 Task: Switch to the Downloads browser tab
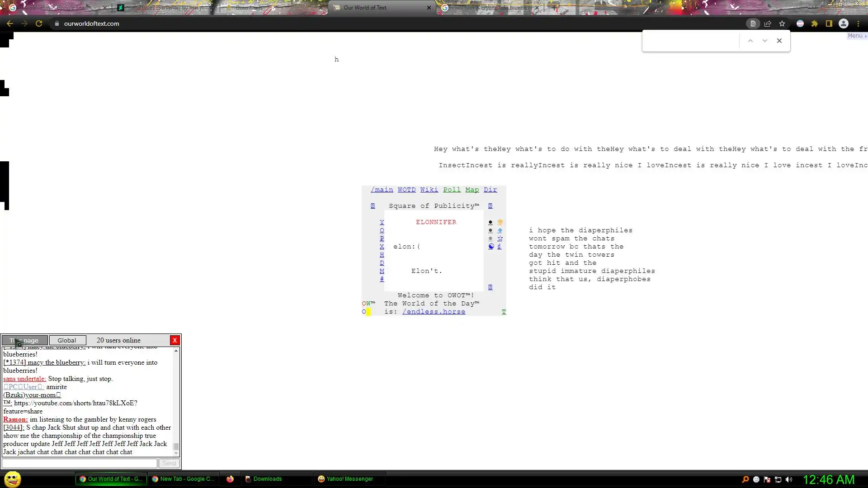249,8
